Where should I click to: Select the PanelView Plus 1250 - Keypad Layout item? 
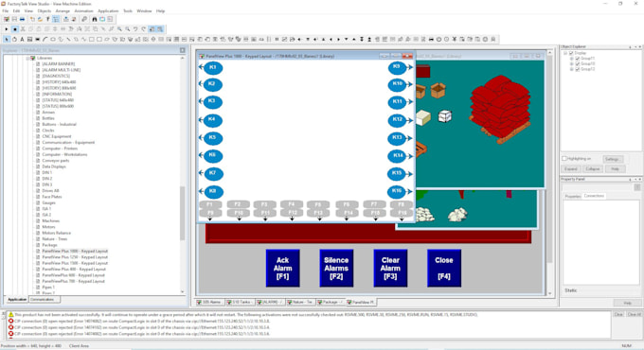[75, 257]
